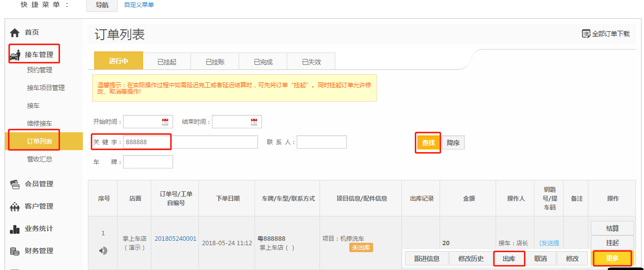Open the 结束时间 calendar picker icon

pos(254,122)
